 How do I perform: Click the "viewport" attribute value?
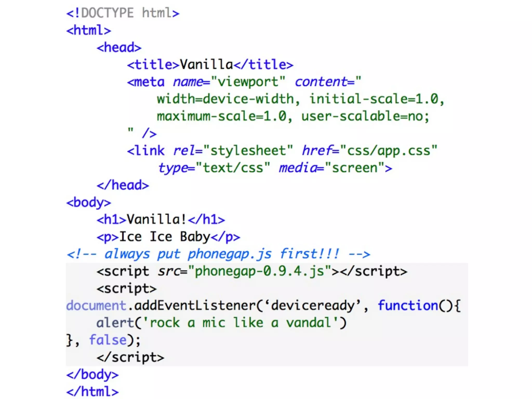pyautogui.click(x=248, y=82)
